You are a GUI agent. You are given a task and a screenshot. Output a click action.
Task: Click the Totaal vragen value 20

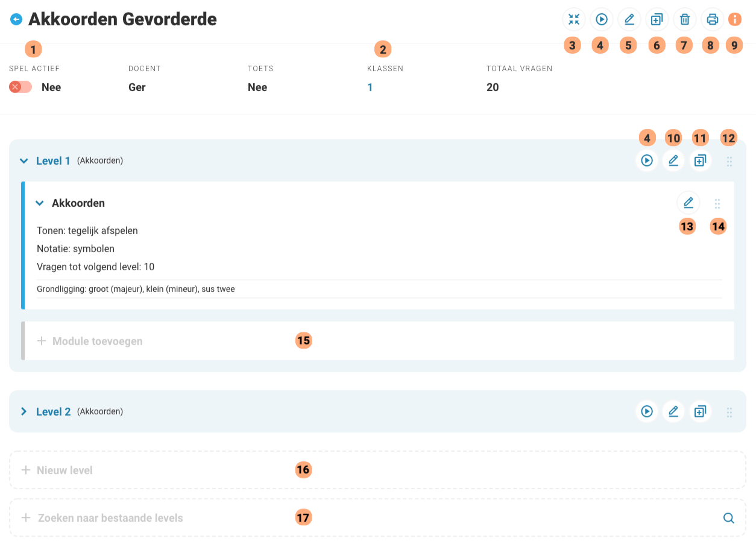pyautogui.click(x=493, y=87)
